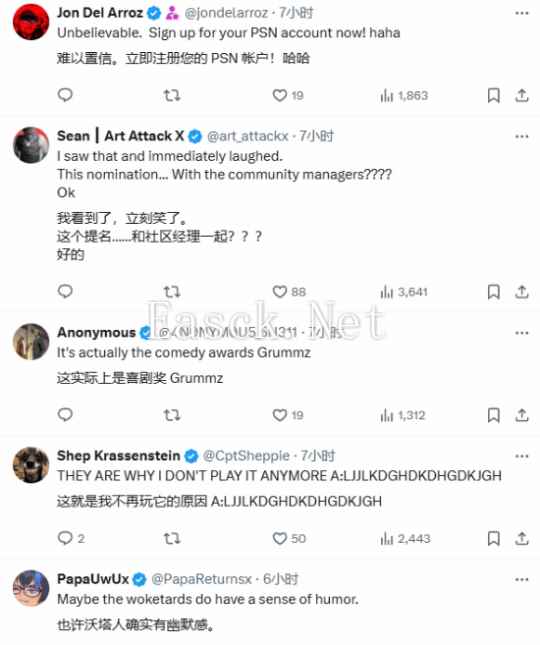Bookmark Sean Art Attack X's tweet
540x645 pixels.
(493, 292)
